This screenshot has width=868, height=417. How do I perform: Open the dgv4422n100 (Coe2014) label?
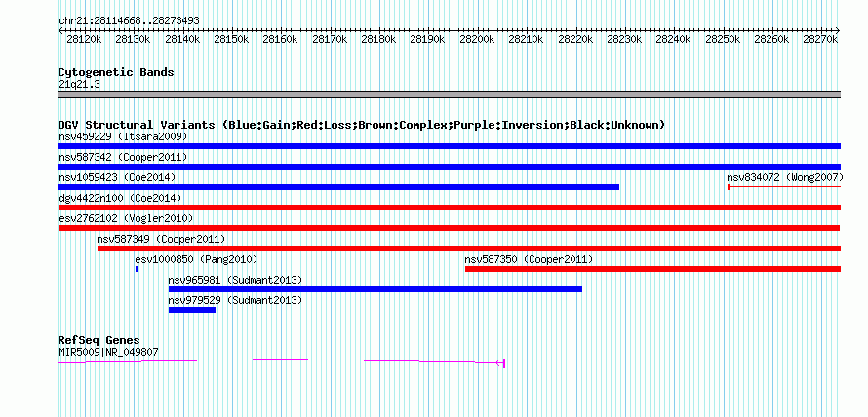[120, 199]
